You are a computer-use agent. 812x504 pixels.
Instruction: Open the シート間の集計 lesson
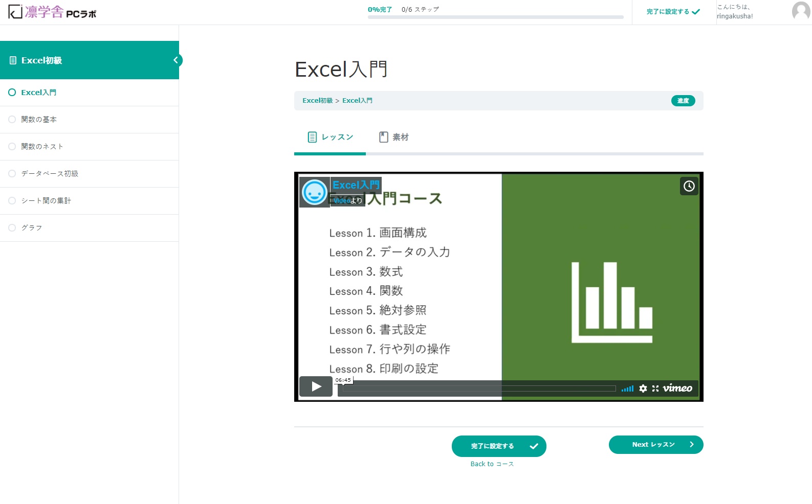click(46, 201)
